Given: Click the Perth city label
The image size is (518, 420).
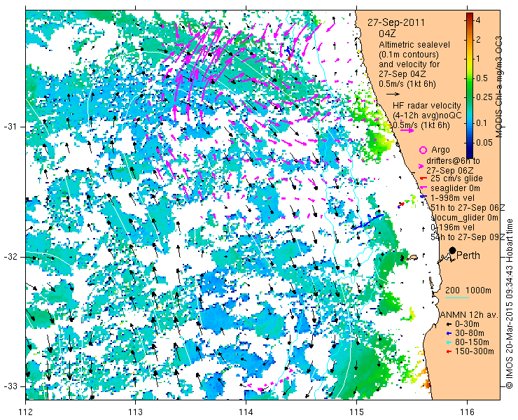Looking at the screenshot, I should 468,255.
